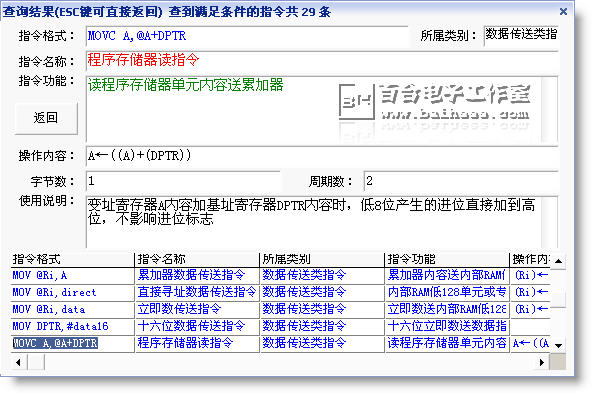Click the 使用说明 text area
This screenshot has height=393, width=591.
[x=322, y=222]
